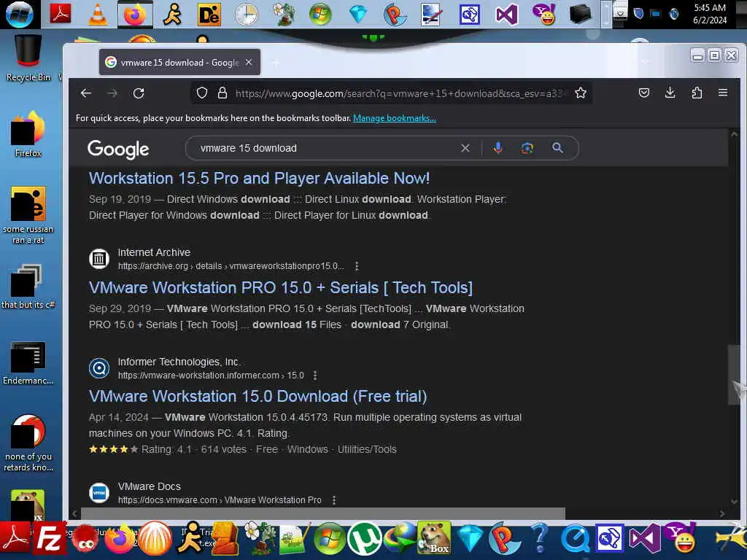Click the padlock site info icon
747x560 pixels.
click(x=222, y=93)
